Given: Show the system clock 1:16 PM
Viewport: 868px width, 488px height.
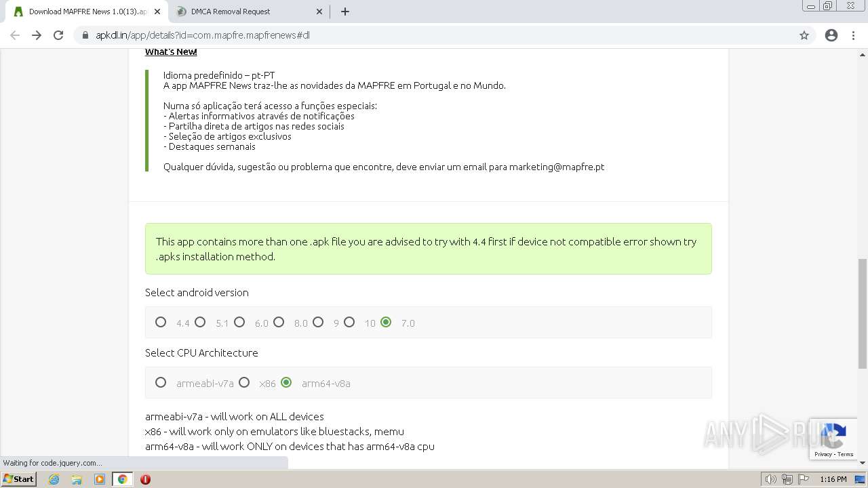Looking at the screenshot, I should [x=833, y=479].
